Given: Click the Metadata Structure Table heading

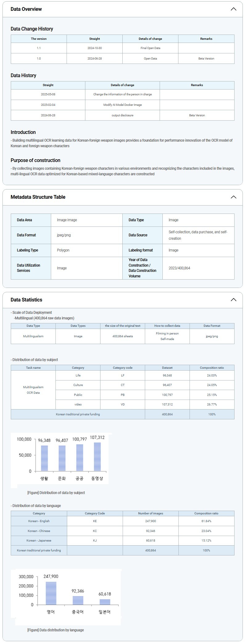Looking at the screenshot, I should [x=38, y=197].
